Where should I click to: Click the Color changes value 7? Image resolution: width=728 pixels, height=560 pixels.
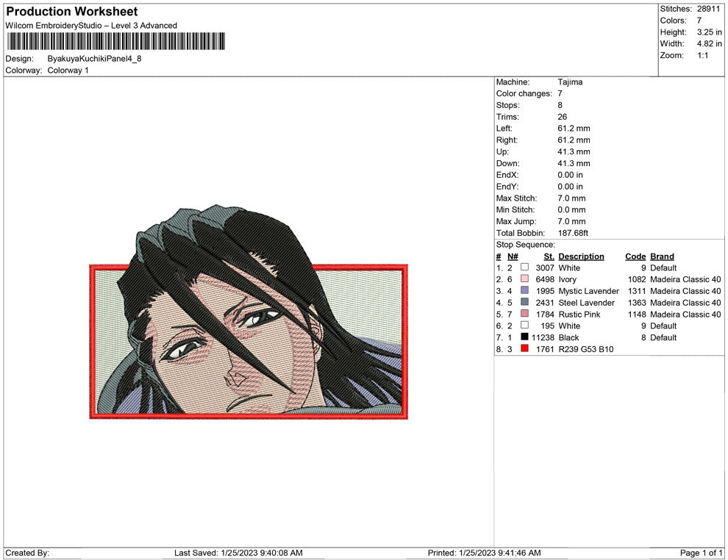[x=560, y=94]
